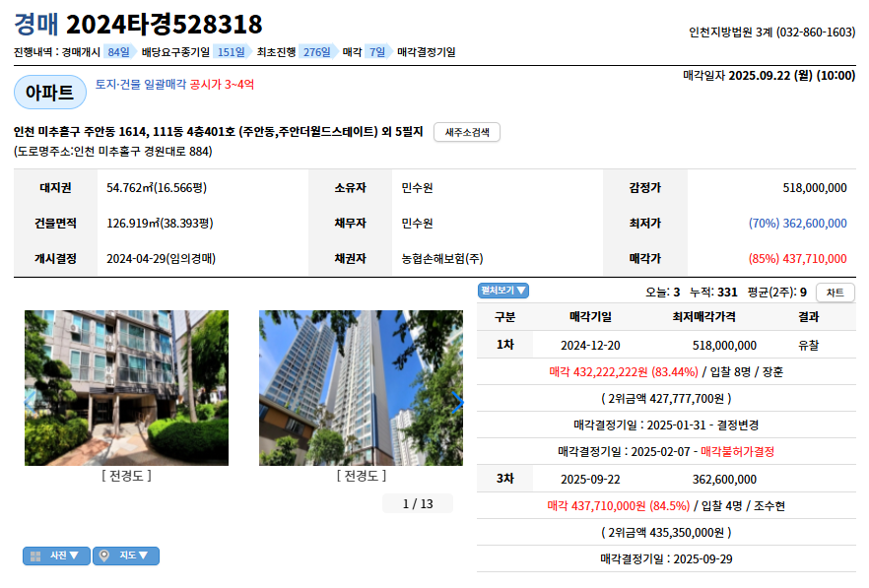Click the 새주소검색 button

coord(467,132)
